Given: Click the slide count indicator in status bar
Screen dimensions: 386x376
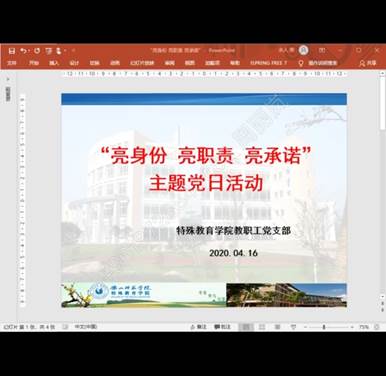Looking at the screenshot, I should point(29,327).
